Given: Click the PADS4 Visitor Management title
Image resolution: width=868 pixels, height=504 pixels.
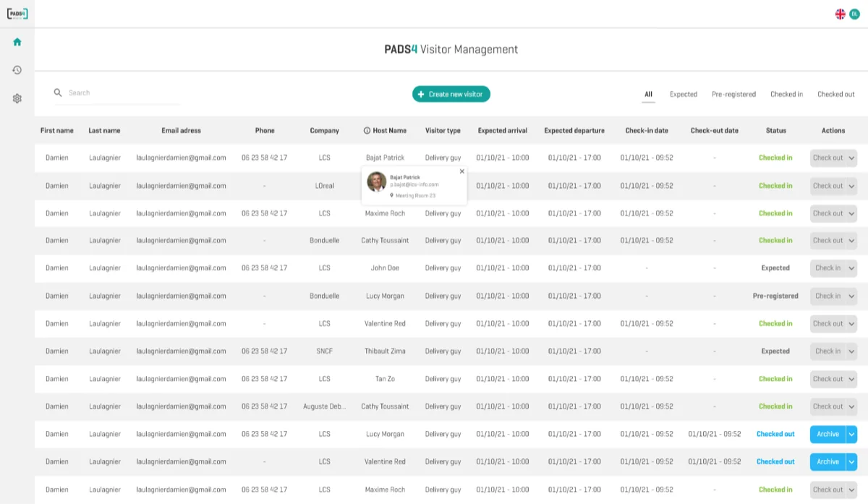Looking at the screenshot, I should (451, 50).
